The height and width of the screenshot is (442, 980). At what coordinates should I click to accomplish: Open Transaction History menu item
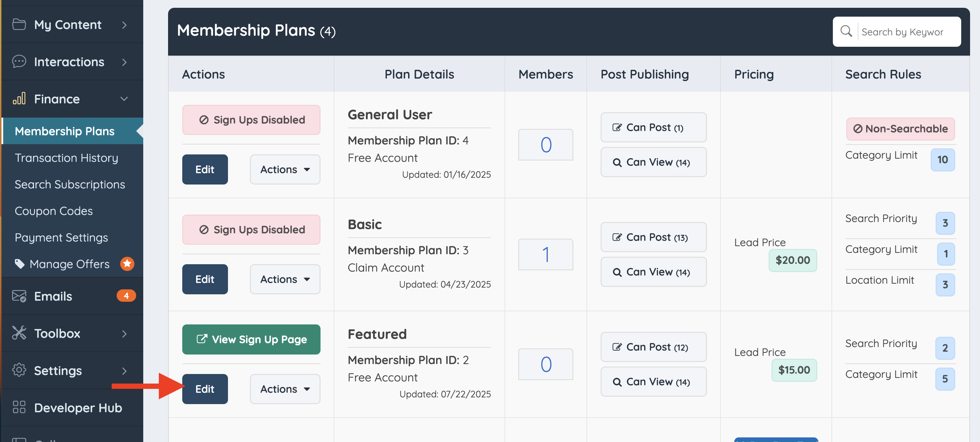(x=66, y=158)
